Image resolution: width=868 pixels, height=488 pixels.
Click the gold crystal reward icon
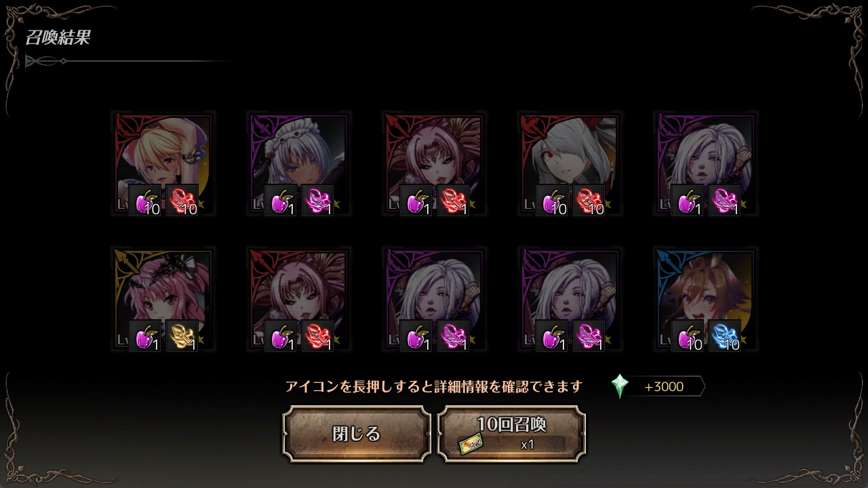pyautogui.click(x=182, y=335)
